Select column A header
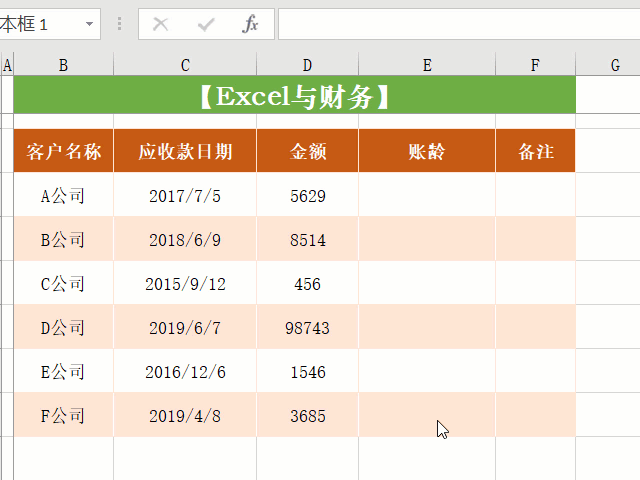640x480 pixels. pyautogui.click(x=7, y=64)
